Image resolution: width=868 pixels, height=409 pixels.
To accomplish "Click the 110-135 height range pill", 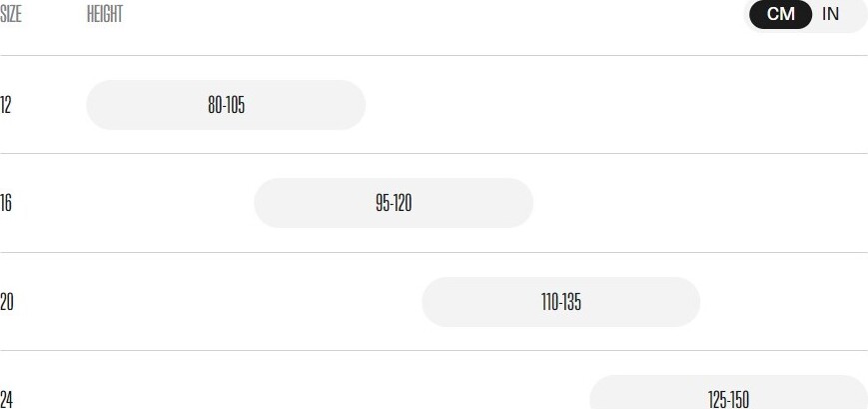I will coord(560,302).
